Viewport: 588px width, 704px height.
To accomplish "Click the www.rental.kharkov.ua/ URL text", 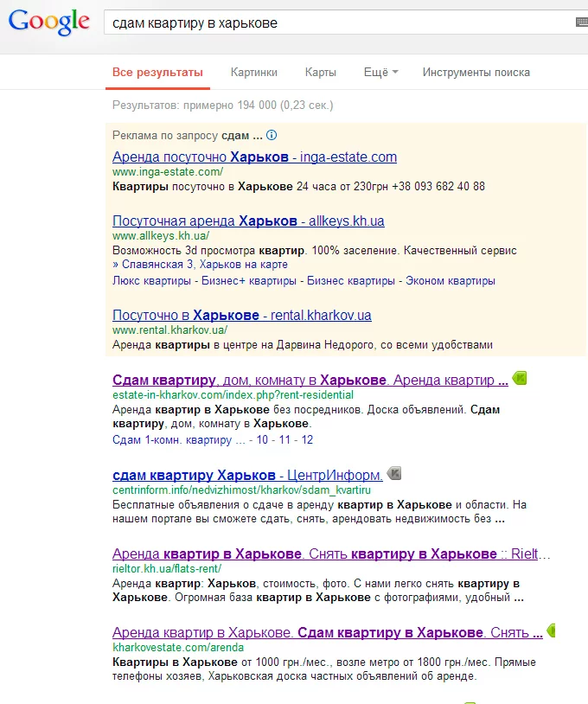I will click(x=169, y=330).
